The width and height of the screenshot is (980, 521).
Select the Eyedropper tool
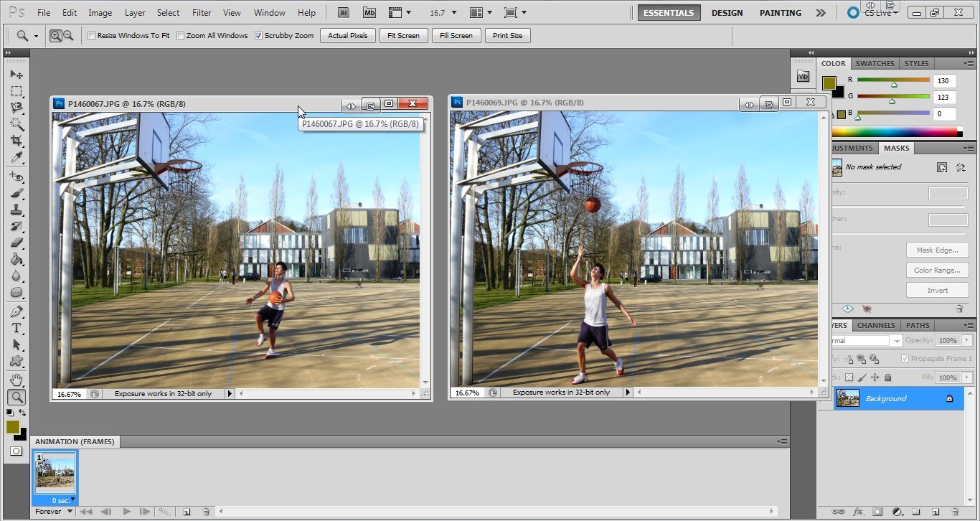[16, 158]
